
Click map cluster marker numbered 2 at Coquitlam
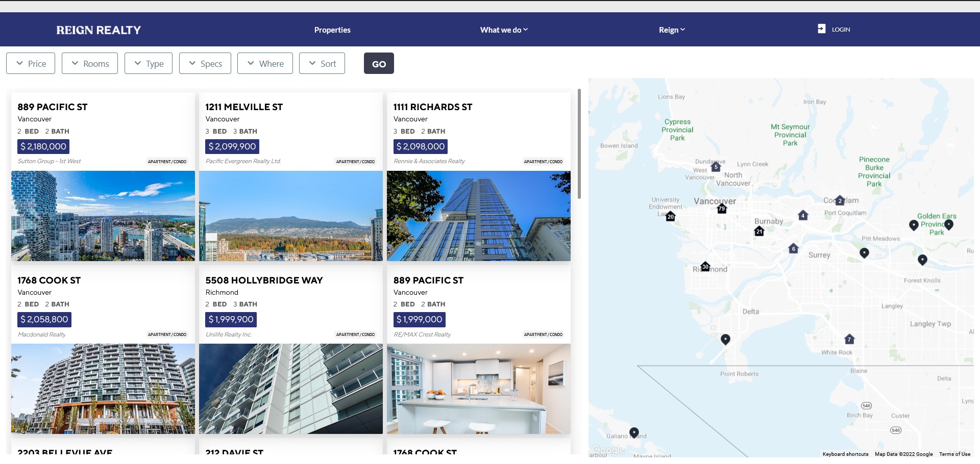[x=840, y=200]
